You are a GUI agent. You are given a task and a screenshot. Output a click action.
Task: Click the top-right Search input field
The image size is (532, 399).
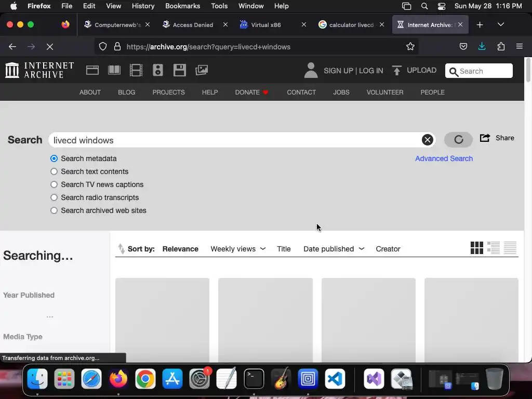pyautogui.click(x=478, y=71)
